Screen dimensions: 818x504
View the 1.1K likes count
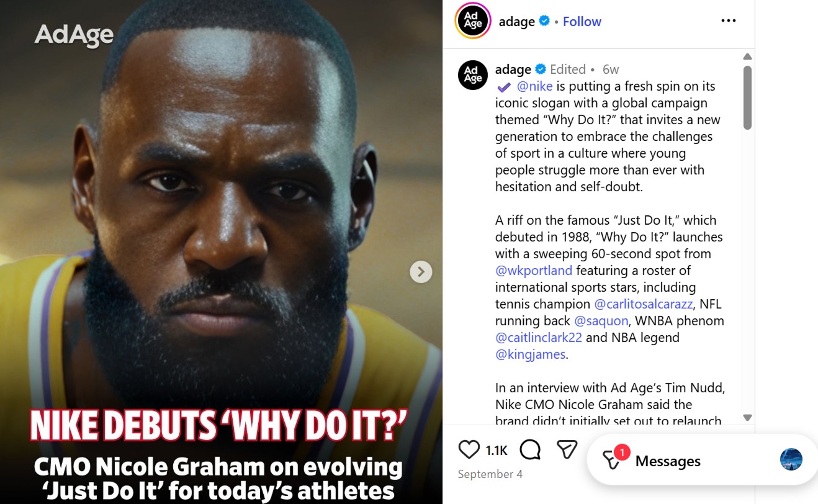[497, 451]
